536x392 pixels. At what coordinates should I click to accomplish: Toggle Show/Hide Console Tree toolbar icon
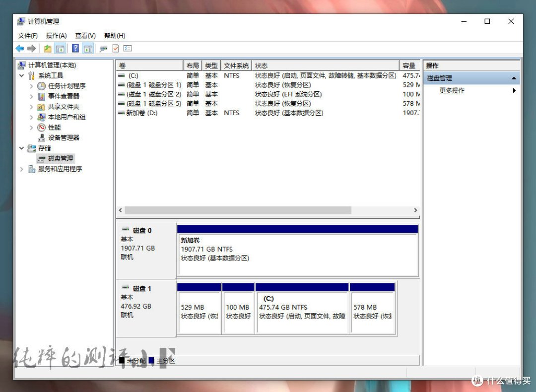point(60,49)
